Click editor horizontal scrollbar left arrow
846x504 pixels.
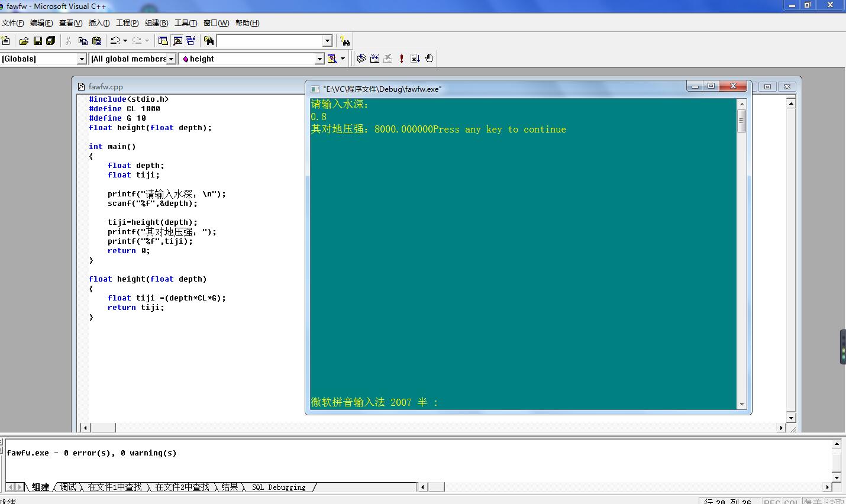[85, 428]
